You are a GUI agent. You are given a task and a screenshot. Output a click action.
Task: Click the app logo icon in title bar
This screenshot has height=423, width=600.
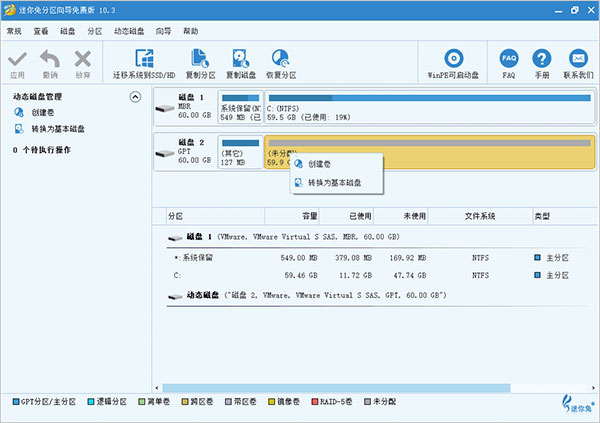(x=9, y=10)
